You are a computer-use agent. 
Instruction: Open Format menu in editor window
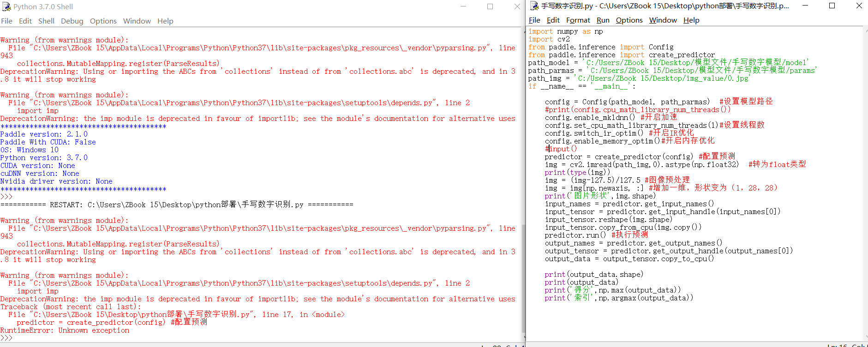[578, 20]
